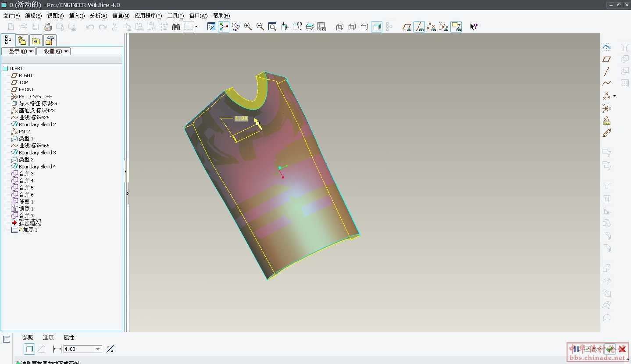
Task: Toggle datum axes display
Action: (x=419, y=27)
